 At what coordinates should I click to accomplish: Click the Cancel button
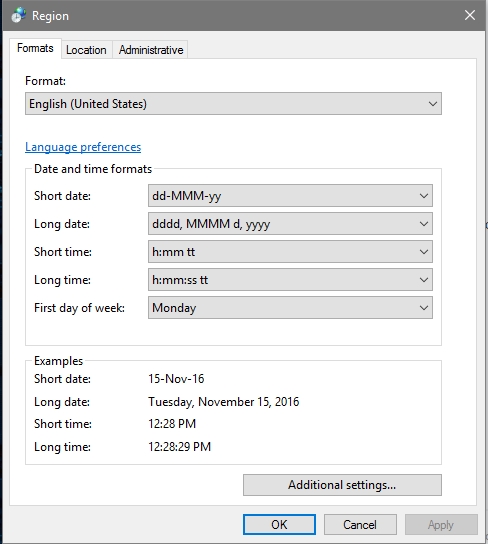[x=360, y=525]
